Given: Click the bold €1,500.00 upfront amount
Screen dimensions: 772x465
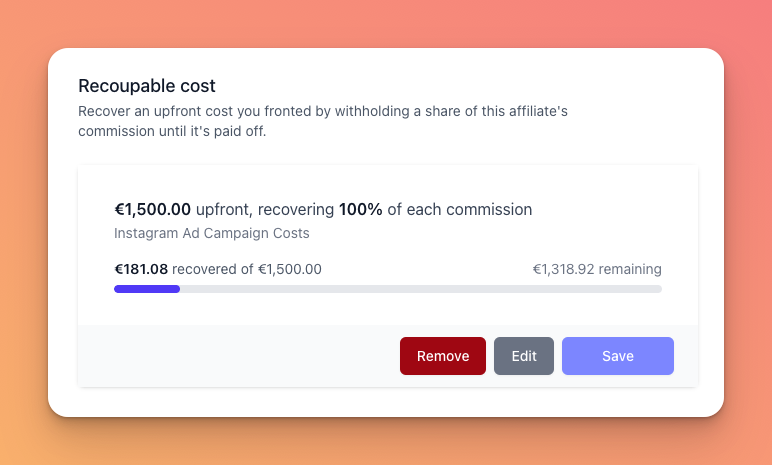Looking at the screenshot, I should (x=153, y=209).
